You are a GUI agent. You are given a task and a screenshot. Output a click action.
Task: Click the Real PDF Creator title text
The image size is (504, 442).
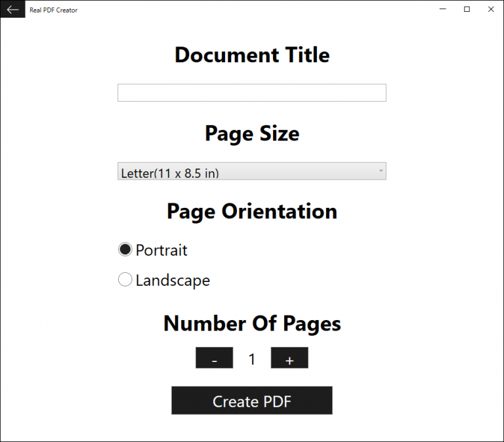(x=53, y=10)
